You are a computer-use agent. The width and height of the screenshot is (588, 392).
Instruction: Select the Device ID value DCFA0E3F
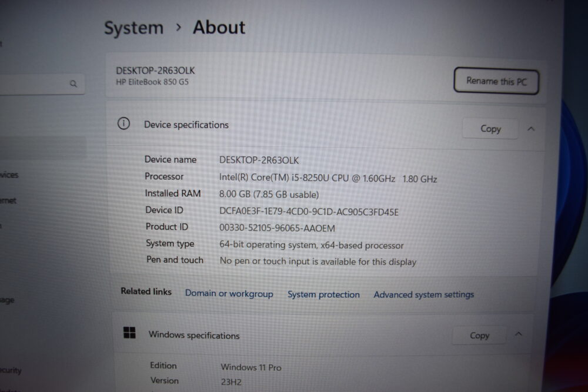[x=309, y=212]
